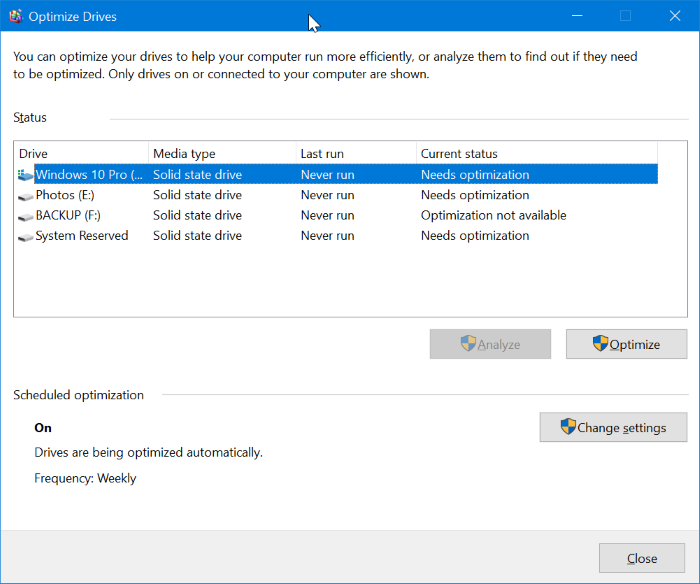Click 'Never run' in the Photos (E:) row
700x584 pixels.
coord(327,195)
